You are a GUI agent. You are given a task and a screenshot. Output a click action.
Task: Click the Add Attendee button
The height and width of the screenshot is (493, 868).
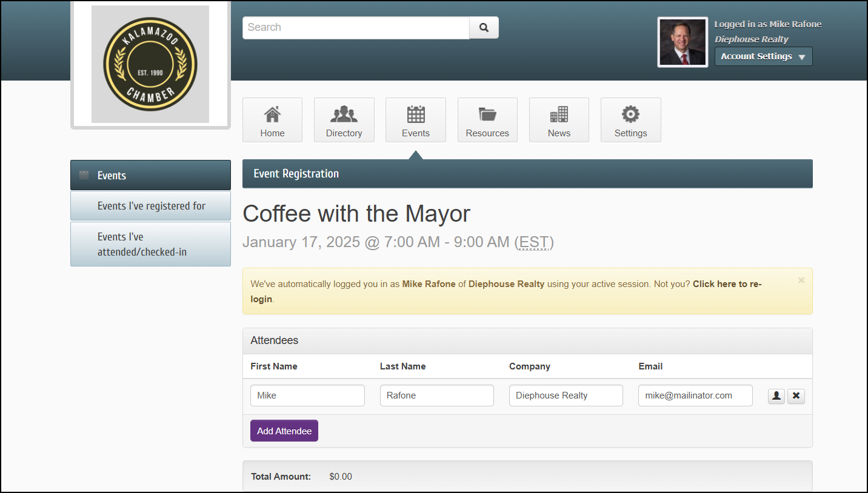pos(284,431)
